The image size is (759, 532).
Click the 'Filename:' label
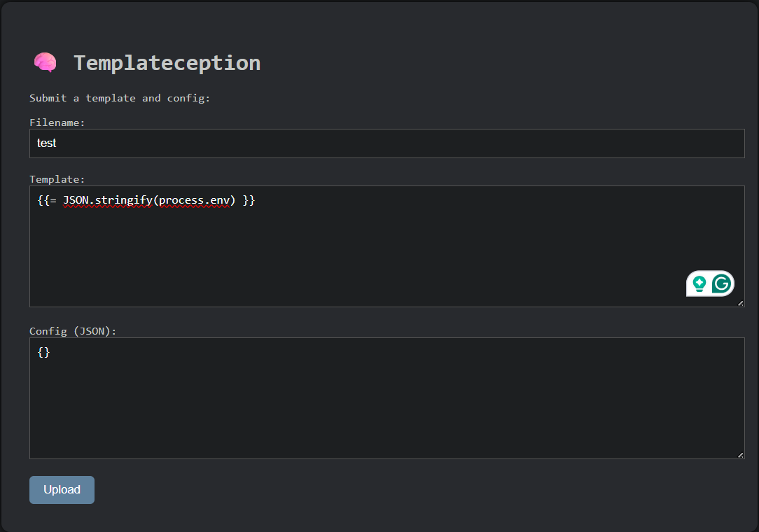tap(57, 122)
